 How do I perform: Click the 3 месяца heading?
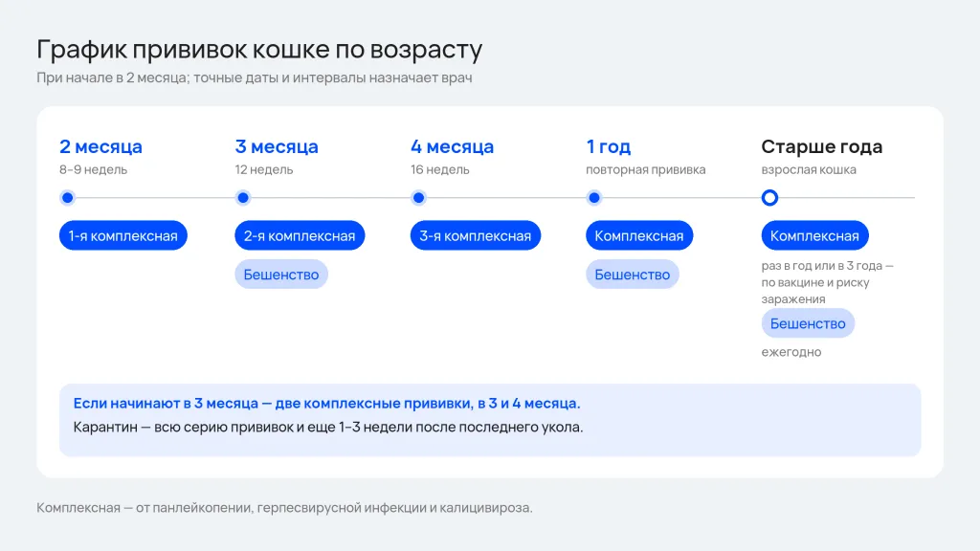click(x=277, y=146)
